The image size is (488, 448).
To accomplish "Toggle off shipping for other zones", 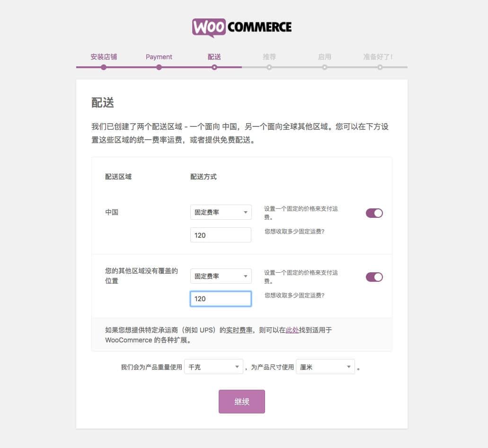I will 374,277.
